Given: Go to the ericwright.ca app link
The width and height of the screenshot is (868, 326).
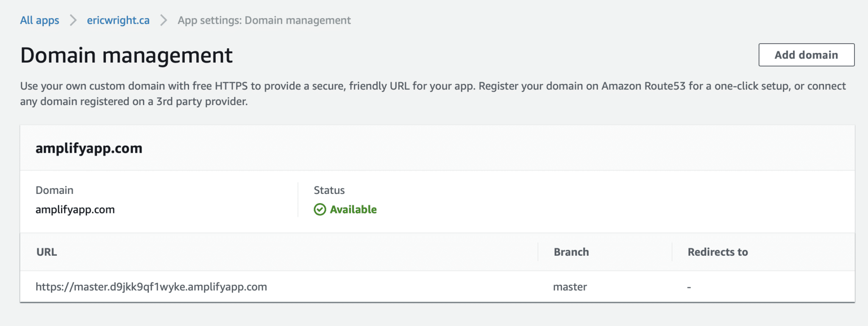Looking at the screenshot, I should (x=118, y=20).
